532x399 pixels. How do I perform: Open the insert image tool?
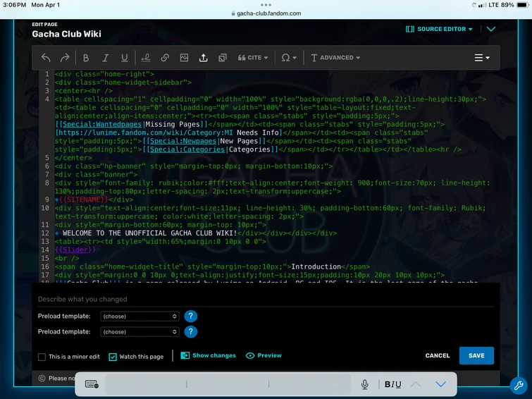[184, 58]
